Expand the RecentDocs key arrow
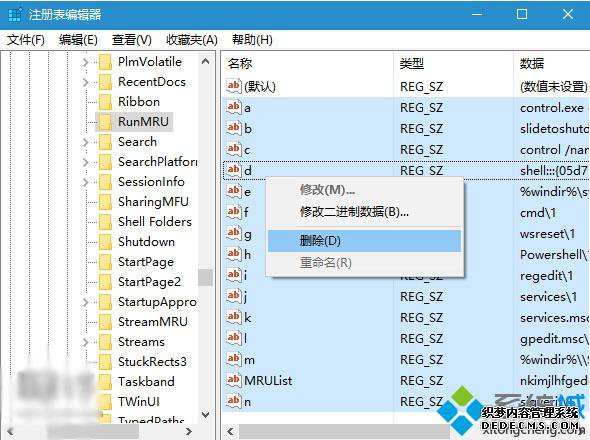The height and width of the screenshot is (440, 590). pyautogui.click(x=85, y=82)
